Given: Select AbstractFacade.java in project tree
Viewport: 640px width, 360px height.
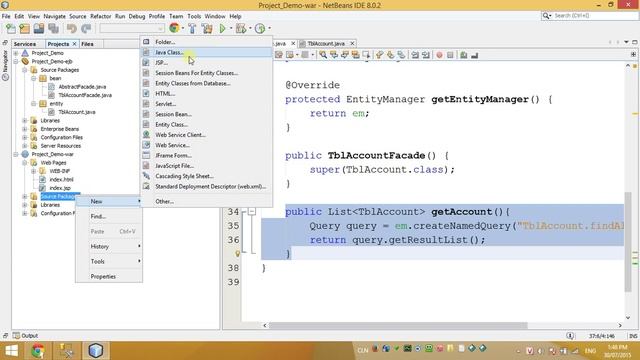Looking at the screenshot, I should pos(82,87).
